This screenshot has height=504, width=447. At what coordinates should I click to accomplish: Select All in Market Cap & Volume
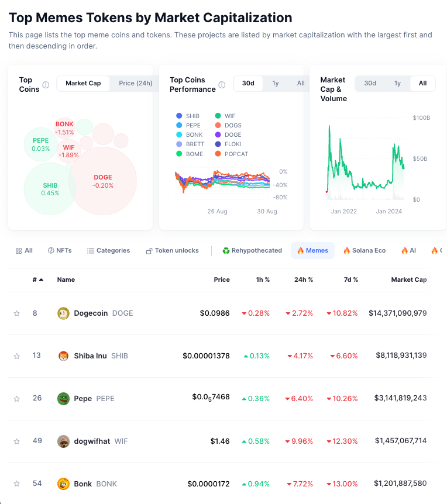coord(422,84)
